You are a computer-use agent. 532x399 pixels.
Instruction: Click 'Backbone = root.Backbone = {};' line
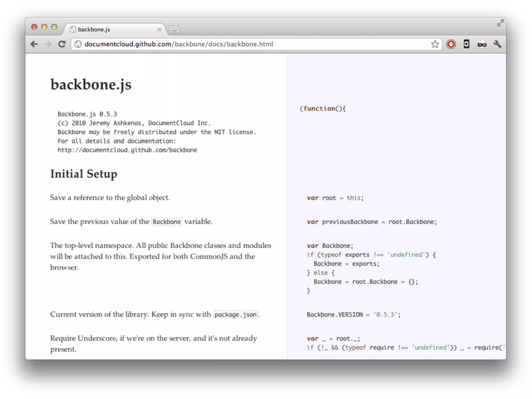pos(366,282)
